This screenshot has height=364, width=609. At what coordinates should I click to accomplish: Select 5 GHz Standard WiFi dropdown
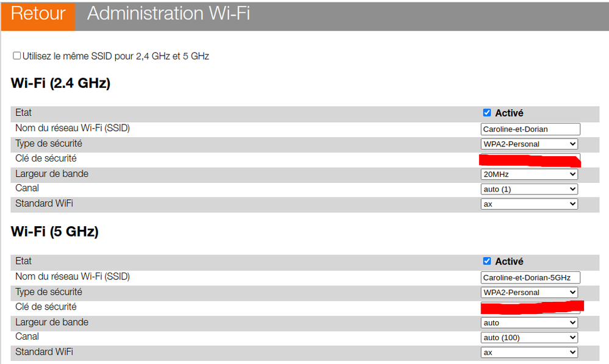tap(529, 352)
